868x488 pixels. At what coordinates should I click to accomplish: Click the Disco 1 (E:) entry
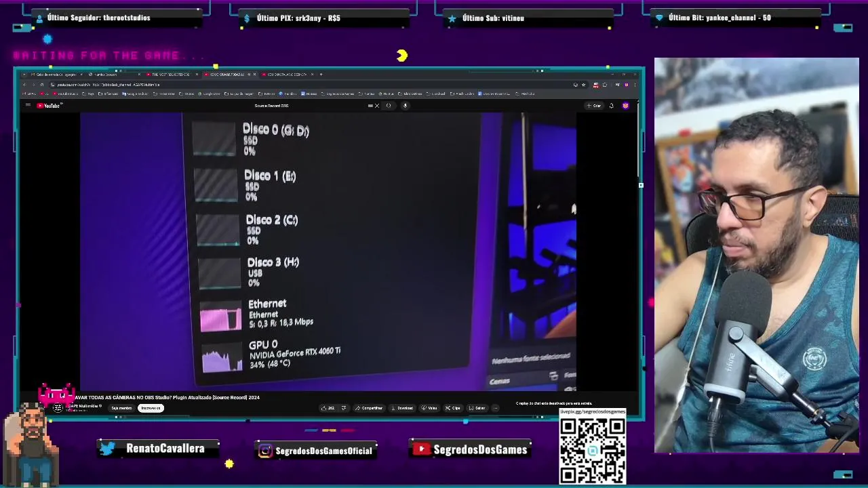(x=245, y=185)
